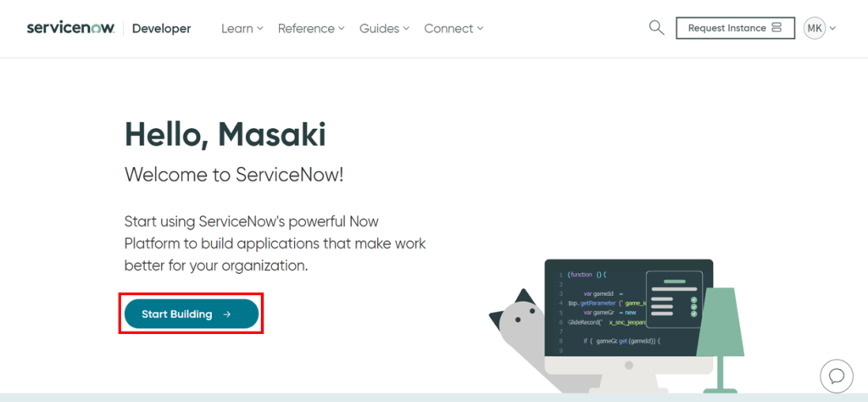868x402 pixels.
Task: Click the "Welcome to ServiceNow!" subtitle
Action: click(233, 175)
